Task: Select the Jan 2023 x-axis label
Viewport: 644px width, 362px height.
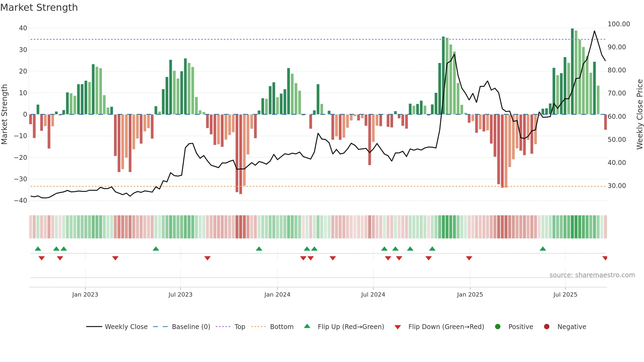Action: tap(85, 294)
